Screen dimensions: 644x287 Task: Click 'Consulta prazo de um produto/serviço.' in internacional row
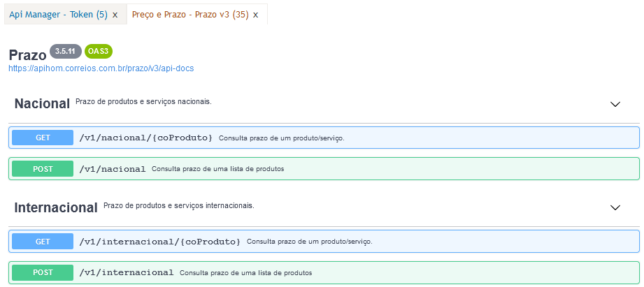click(309, 242)
